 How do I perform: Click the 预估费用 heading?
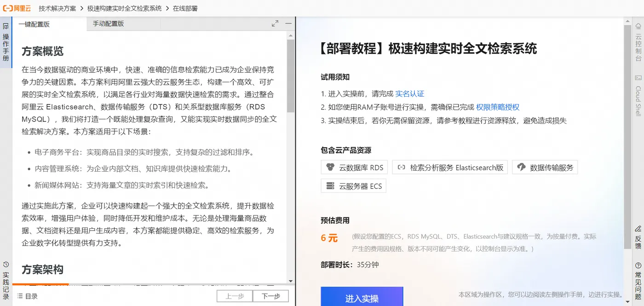coord(335,220)
